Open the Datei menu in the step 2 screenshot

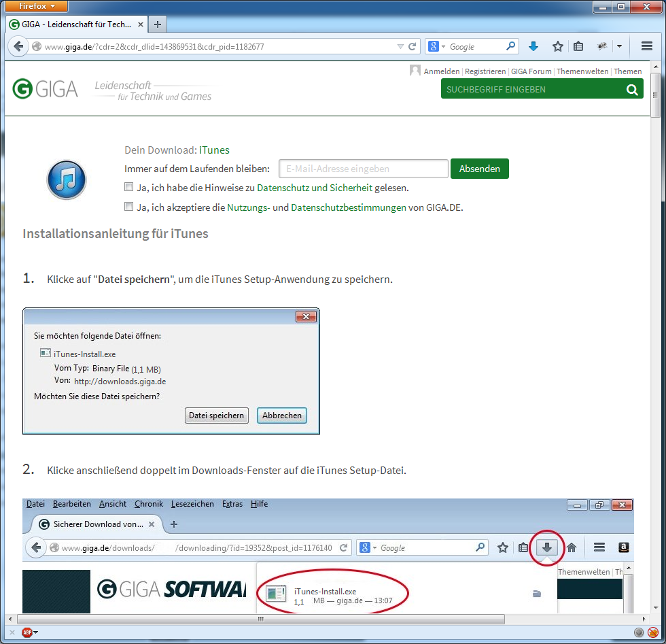pyautogui.click(x=35, y=504)
